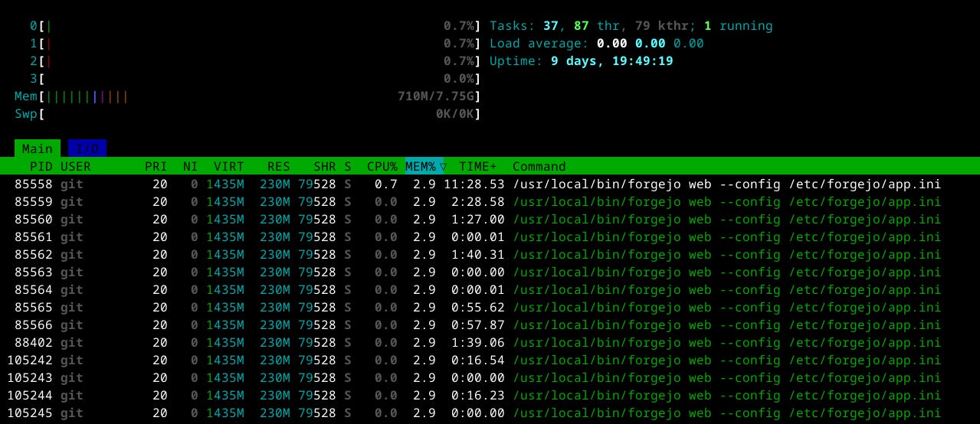Click the CPU 2 usage meter

[x=255, y=60]
